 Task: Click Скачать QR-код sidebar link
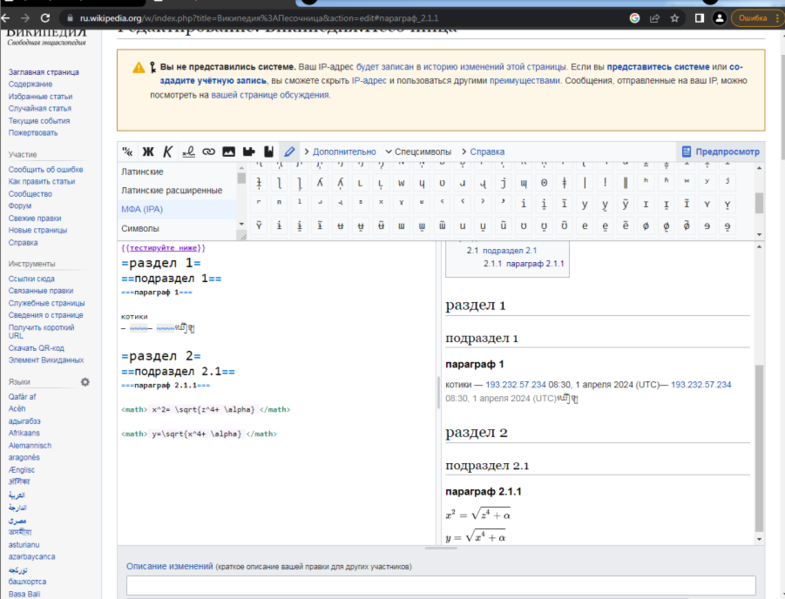point(36,348)
